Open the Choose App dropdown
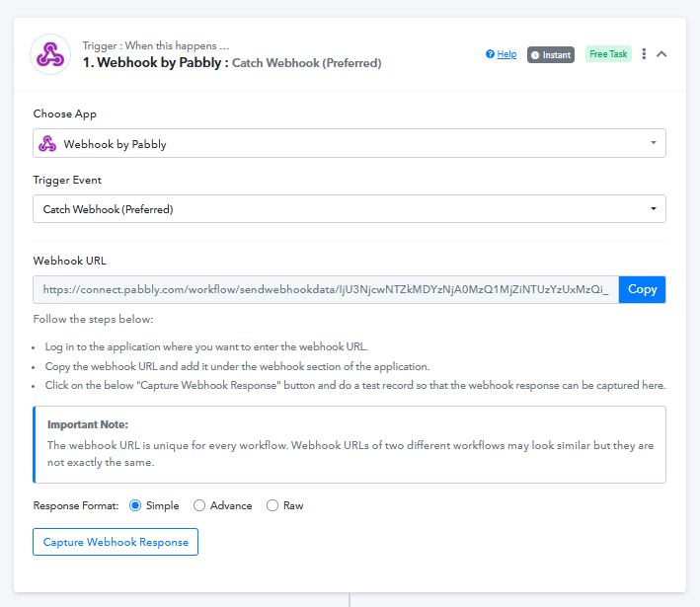This screenshot has width=700, height=607. (350, 143)
